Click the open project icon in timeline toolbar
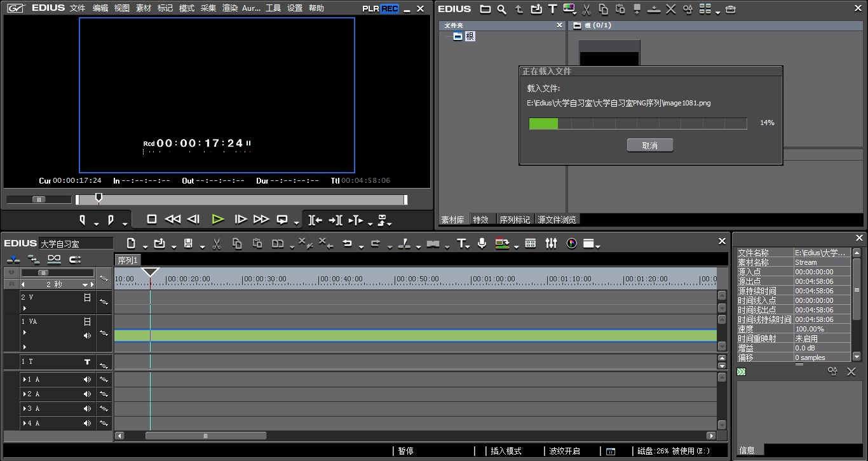Image resolution: width=868 pixels, height=461 pixels. point(159,243)
